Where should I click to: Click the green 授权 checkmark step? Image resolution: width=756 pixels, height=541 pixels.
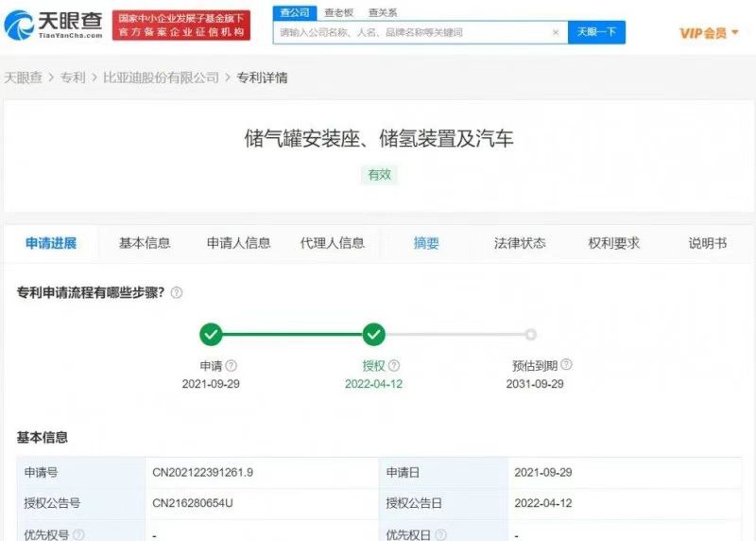click(373, 334)
